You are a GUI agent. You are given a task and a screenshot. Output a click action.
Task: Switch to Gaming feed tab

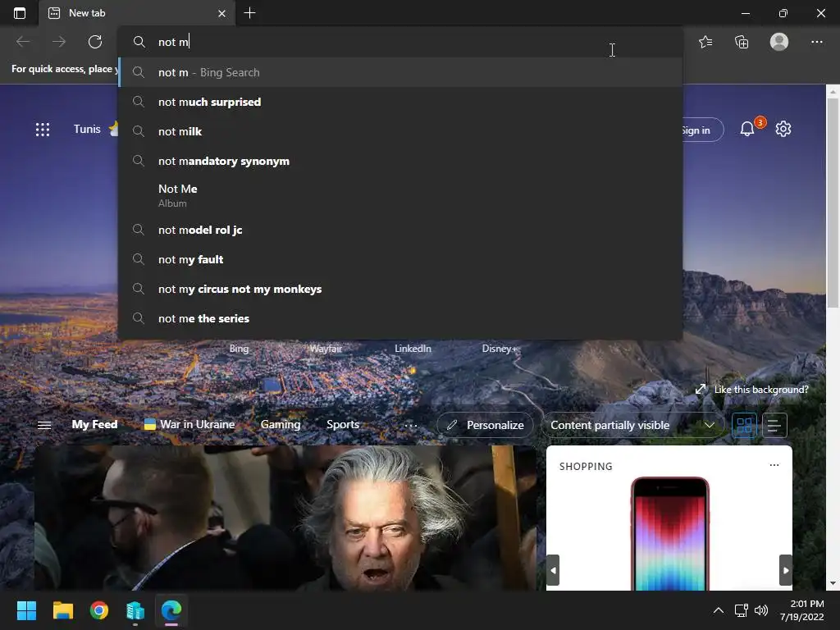[281, 424]
